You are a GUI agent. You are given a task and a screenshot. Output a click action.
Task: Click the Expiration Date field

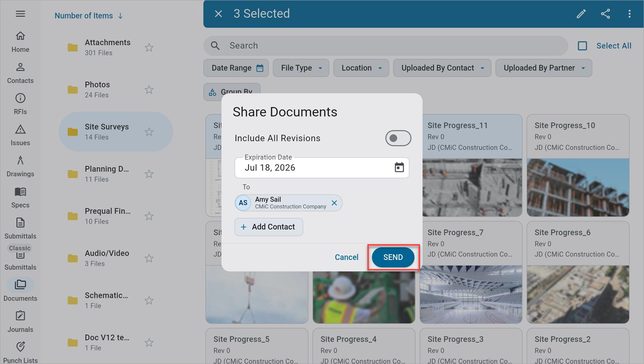click(322, 168)
